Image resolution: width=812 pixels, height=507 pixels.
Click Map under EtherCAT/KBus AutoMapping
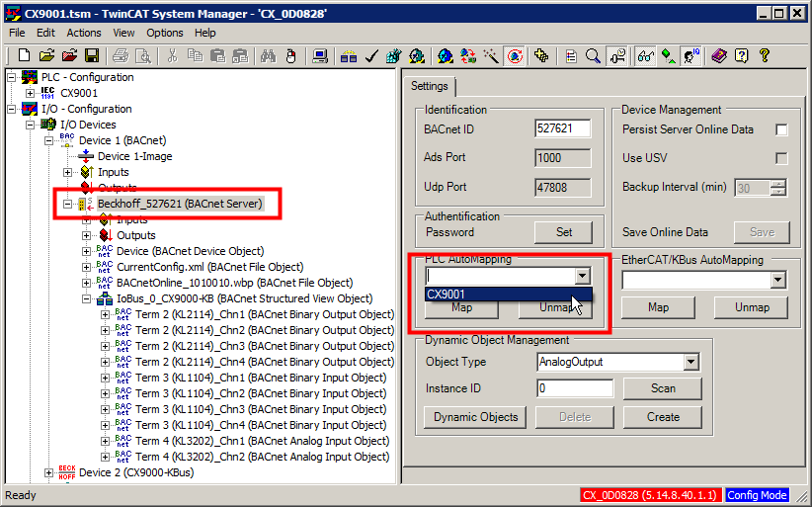tap(658, 307)
